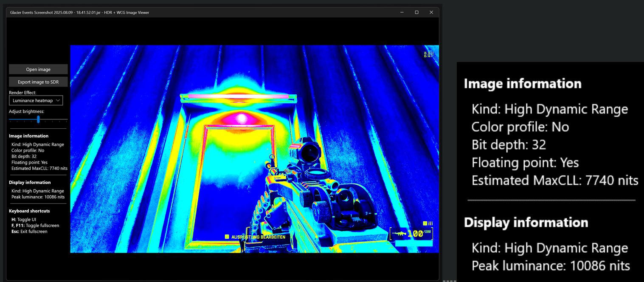Image resolution: width=644 pixels, height=282 pixels.
Task: Minimize the HDR + WCG Image Viewer window
Action: [402, 12]
